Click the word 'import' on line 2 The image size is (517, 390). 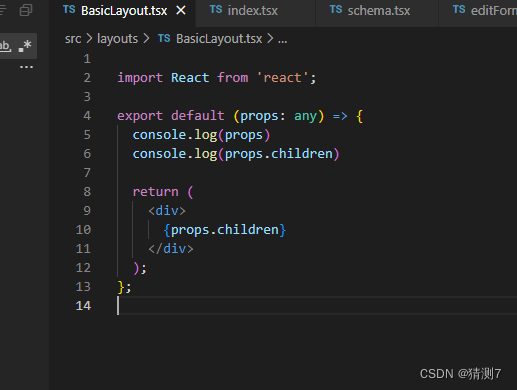(140, 78)
